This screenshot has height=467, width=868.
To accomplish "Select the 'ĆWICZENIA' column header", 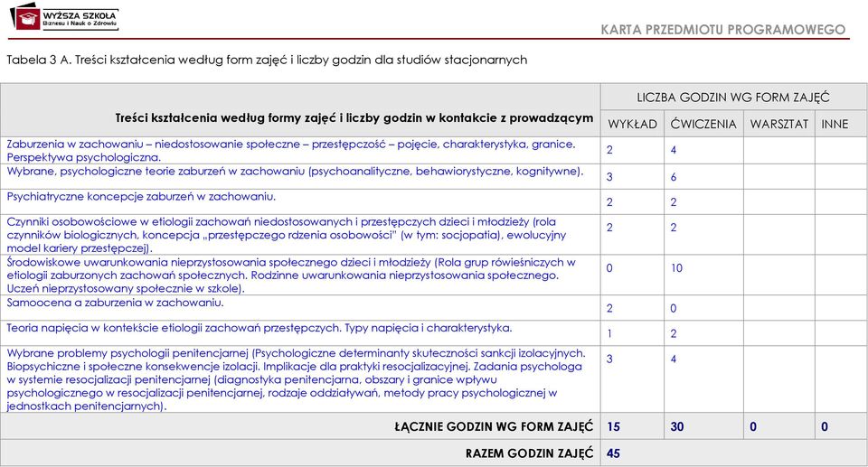I will click(703, 124).
